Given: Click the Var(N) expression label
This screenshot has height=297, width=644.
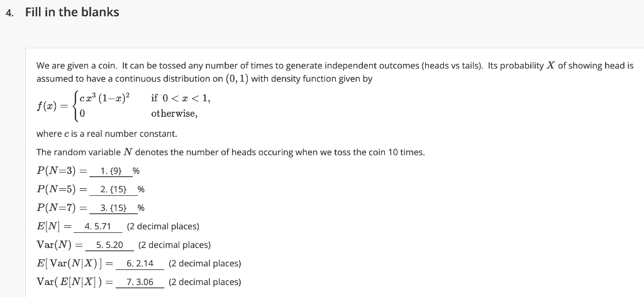Looking at the screenshot, I should (54, 245).
